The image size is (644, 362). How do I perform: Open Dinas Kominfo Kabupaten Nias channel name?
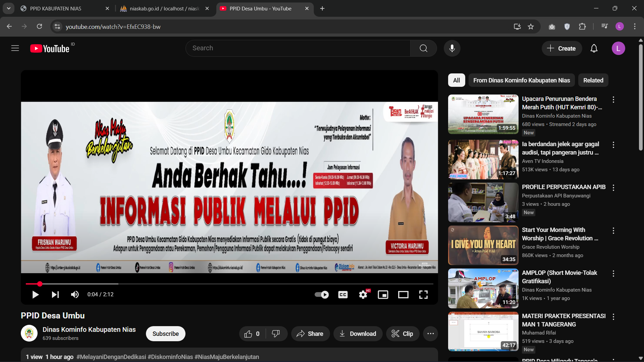[89, 330]
